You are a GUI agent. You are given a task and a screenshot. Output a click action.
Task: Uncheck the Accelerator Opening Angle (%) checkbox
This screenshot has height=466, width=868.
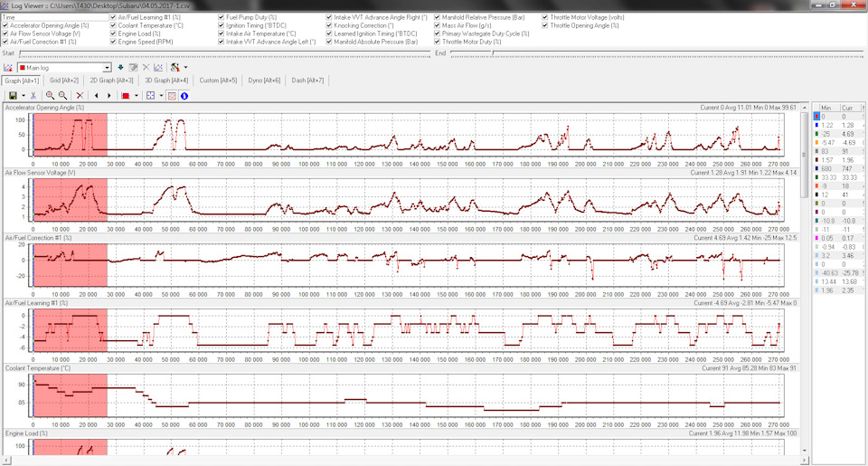point(5,25)
